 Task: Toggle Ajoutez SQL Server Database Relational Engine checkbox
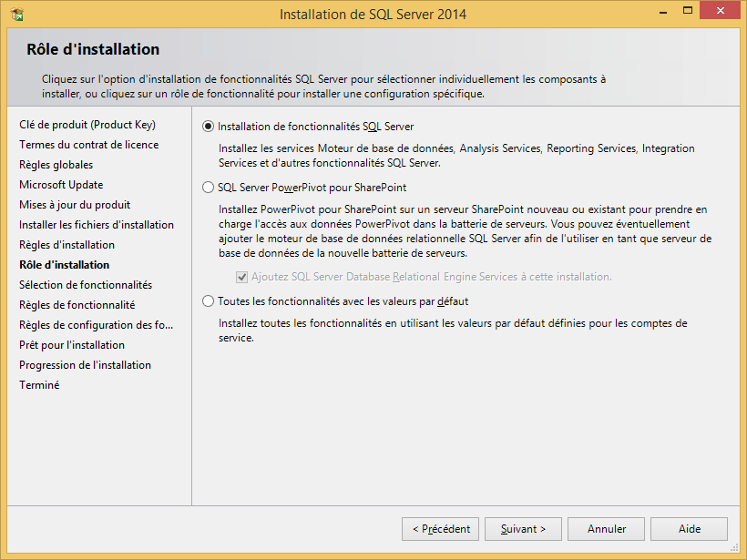242,277
